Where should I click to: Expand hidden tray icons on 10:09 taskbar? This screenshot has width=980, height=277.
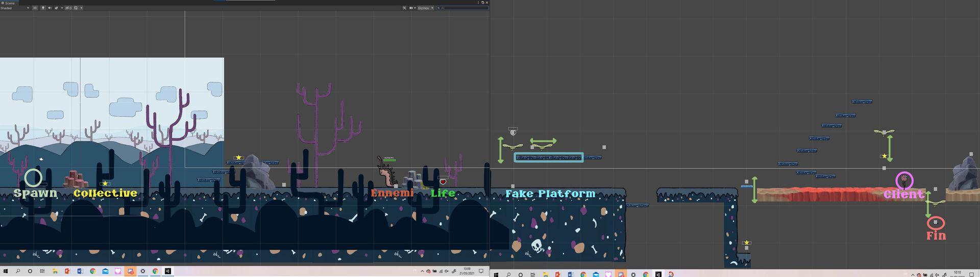[x=422, y=271]
